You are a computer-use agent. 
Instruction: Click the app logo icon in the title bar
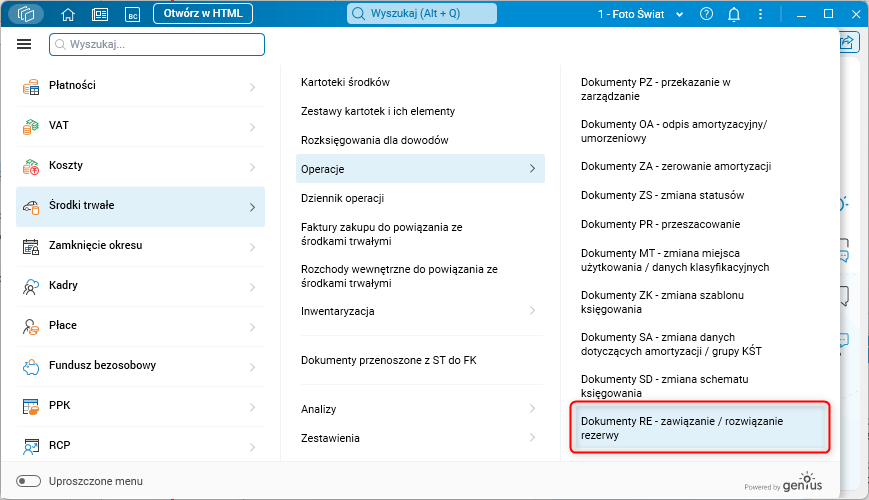point(26,13)
